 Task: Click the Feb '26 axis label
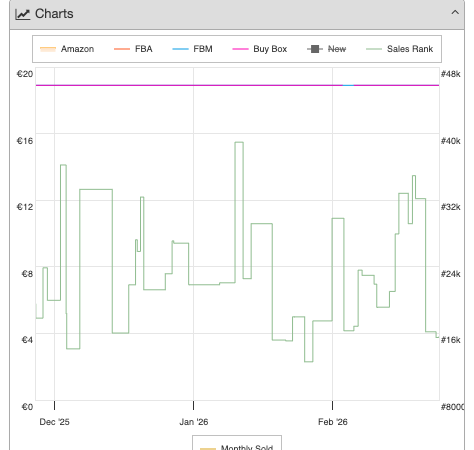(333, 422)
